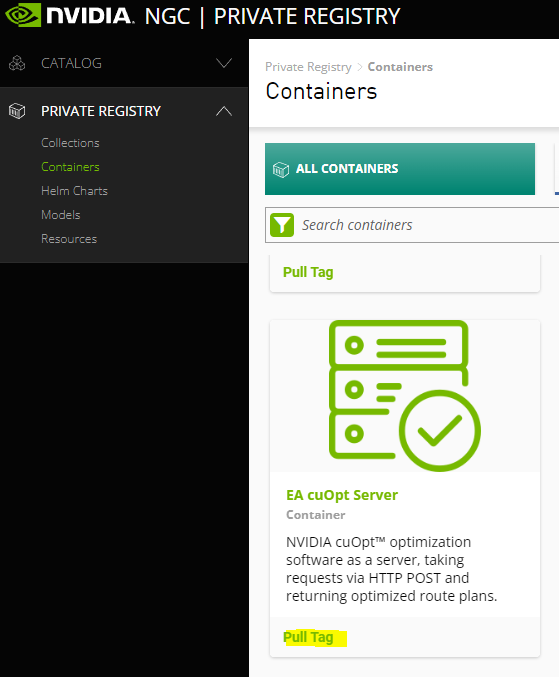Expand the Catalog section chevron
The image size is (559, 677).
tap(224, 63)
